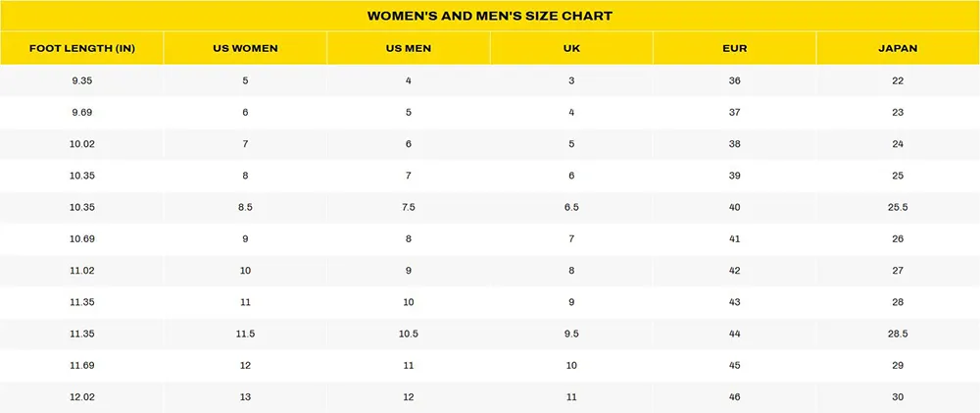Select UK size 6.5 cell
This screenshot has width=980, height=413.
(x=571, y=207)
